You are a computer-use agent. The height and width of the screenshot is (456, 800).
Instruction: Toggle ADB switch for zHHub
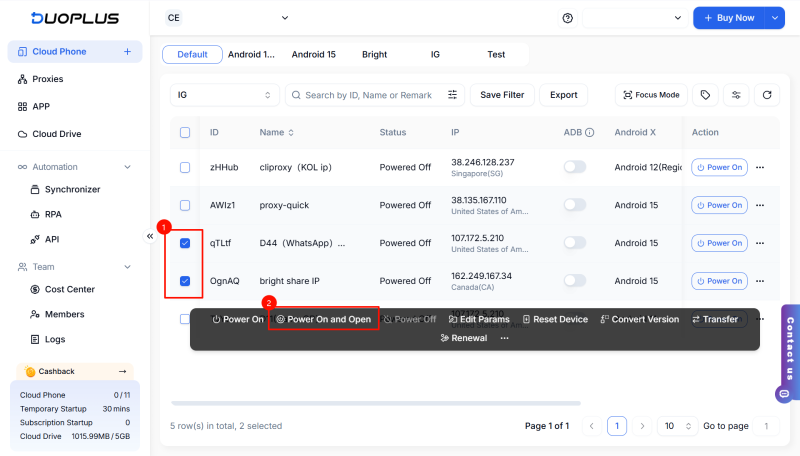574,167
